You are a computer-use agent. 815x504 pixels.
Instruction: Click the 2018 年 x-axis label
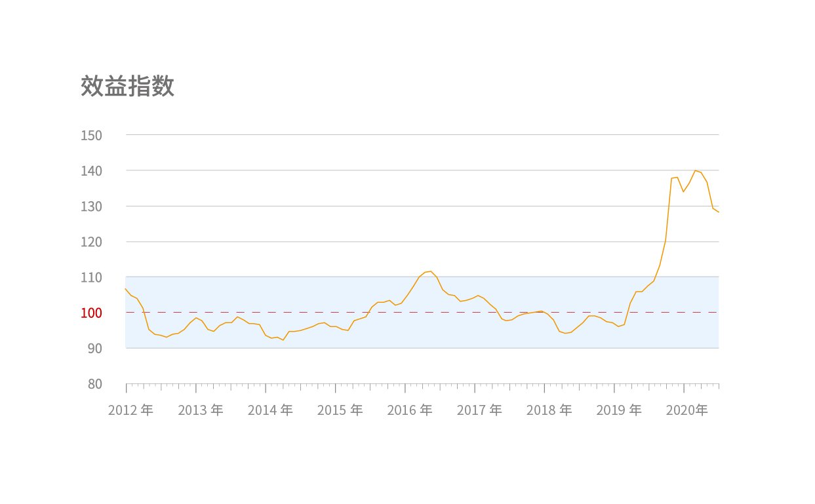pos(549,410)
